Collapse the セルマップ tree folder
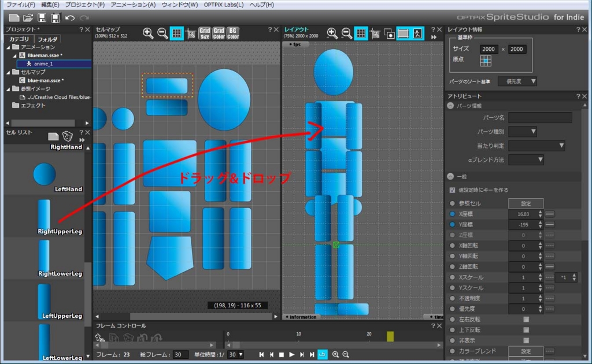The height and width of the screenshot is (364, 592). point(8,72)
